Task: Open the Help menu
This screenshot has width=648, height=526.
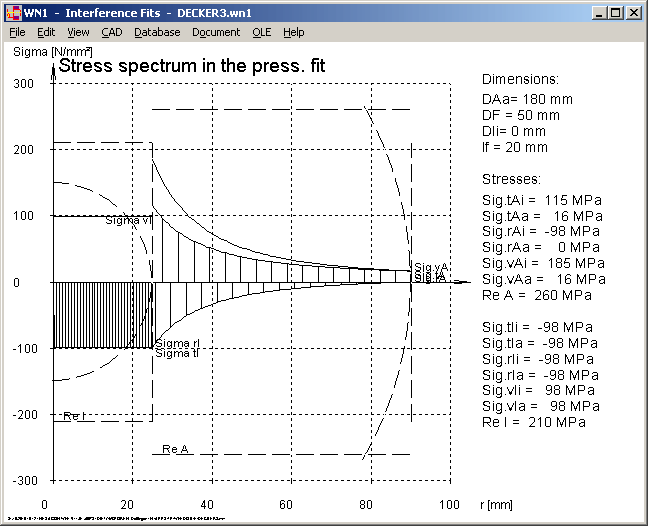Action: 293,32
